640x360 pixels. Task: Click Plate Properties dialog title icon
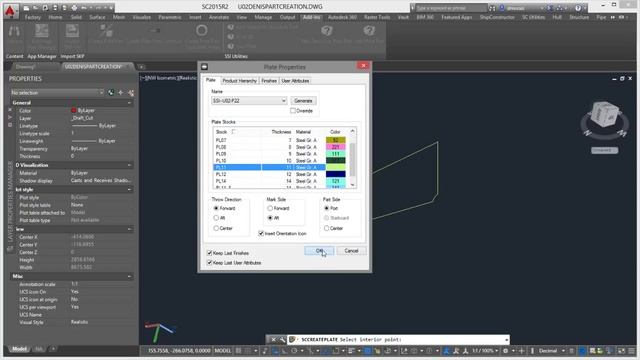(204, 67)
